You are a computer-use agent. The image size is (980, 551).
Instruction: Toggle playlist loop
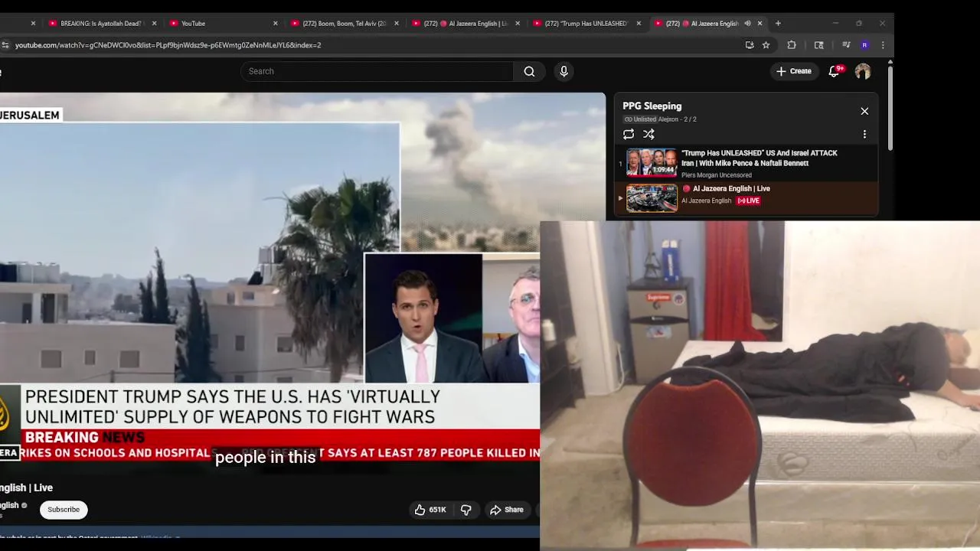(x=629, y=134)
